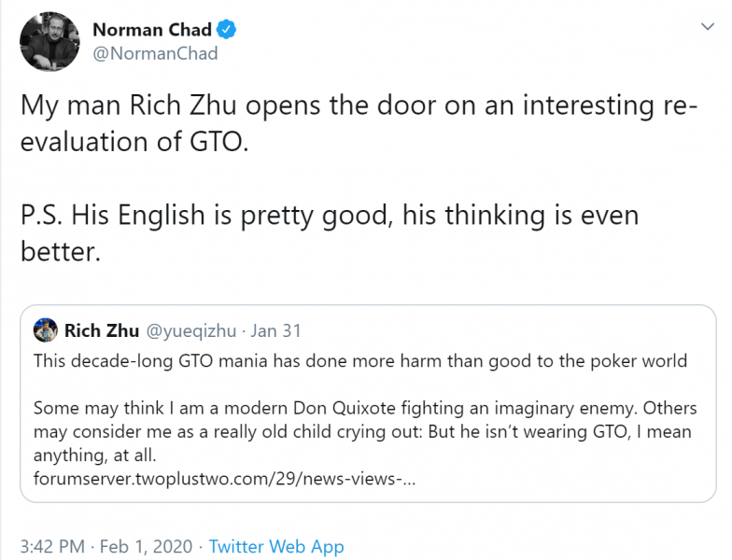Visit the @NormanChad handle
Screen dimensions: 732x560
155,53
